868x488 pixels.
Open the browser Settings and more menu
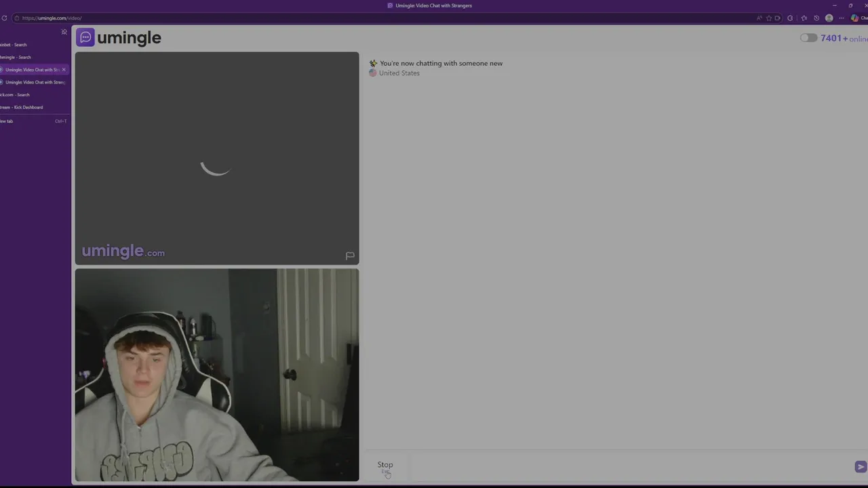842,18
